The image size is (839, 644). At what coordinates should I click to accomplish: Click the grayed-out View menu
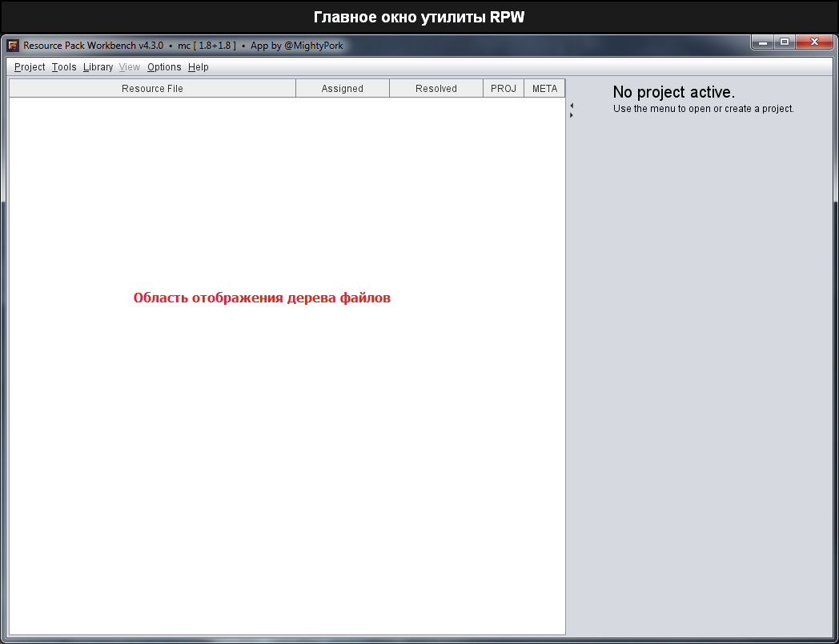130,67
